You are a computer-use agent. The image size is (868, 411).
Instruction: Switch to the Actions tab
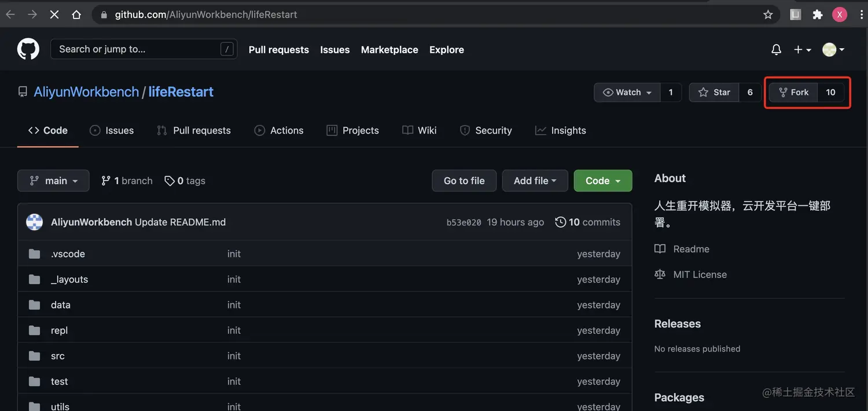(279, 130)
